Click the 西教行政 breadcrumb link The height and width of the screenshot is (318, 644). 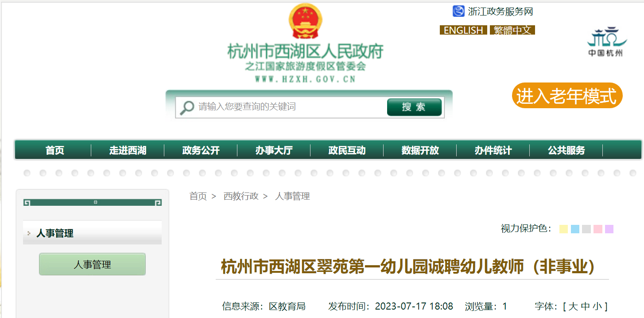coord(241,196)
